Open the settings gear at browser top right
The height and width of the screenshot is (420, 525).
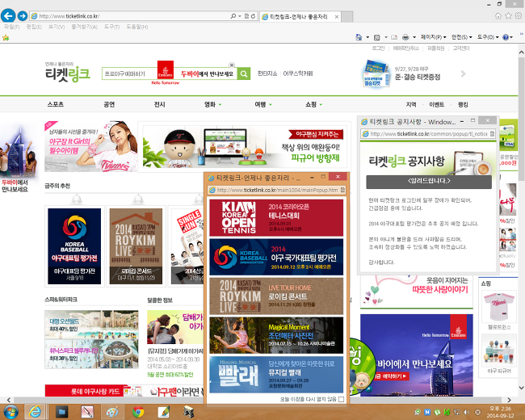(519, 15)
